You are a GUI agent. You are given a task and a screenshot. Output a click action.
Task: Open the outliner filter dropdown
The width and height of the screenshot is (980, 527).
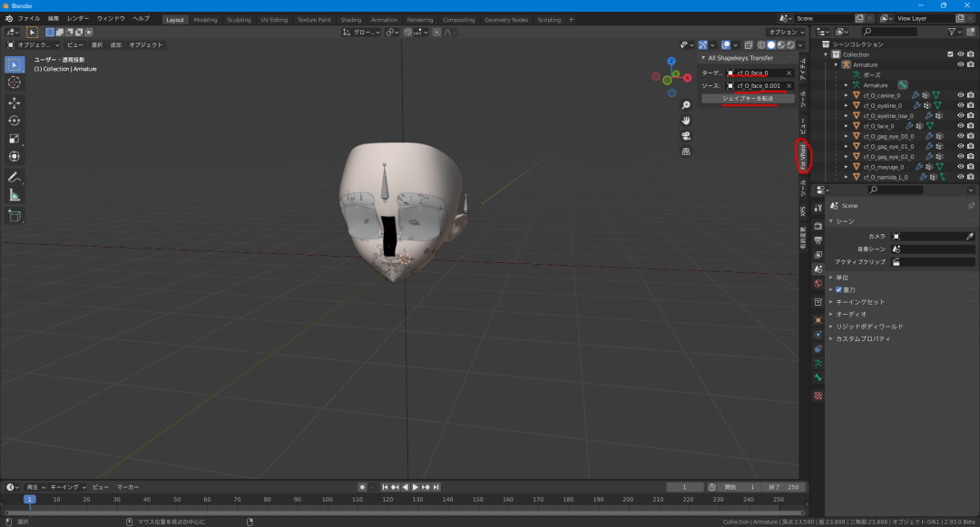click(x=955, y=32)
